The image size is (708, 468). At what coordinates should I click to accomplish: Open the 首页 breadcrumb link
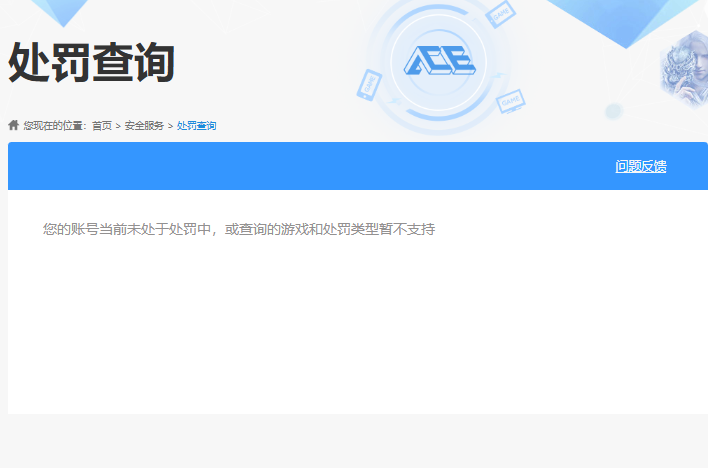click(x=102, y=126)
